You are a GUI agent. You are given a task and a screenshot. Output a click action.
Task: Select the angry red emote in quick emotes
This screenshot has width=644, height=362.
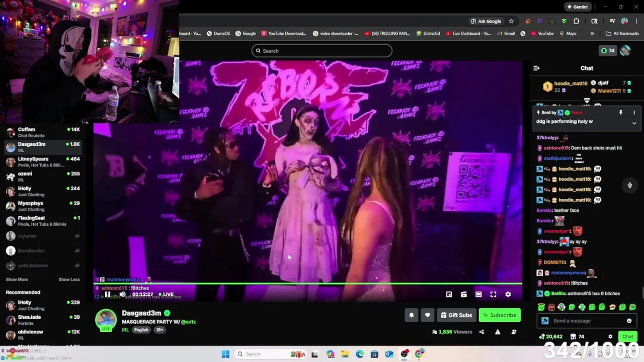tap(551, 307)
